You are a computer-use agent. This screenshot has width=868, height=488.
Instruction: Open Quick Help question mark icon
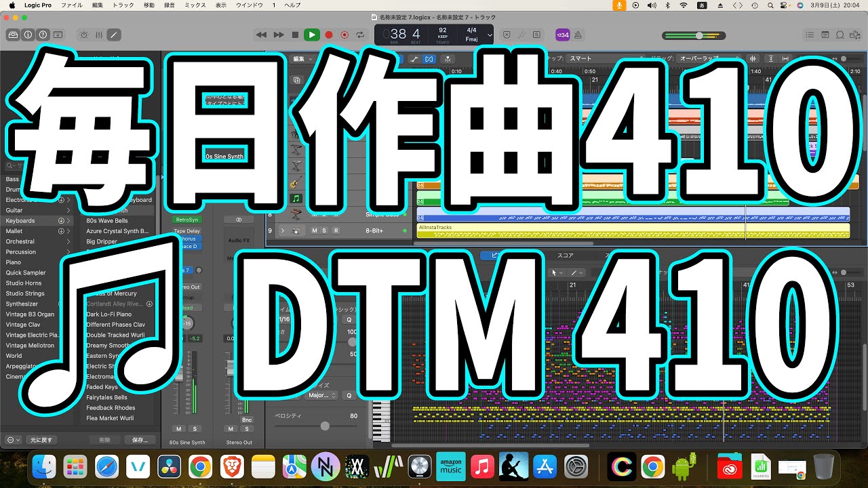tap(43, 35)
